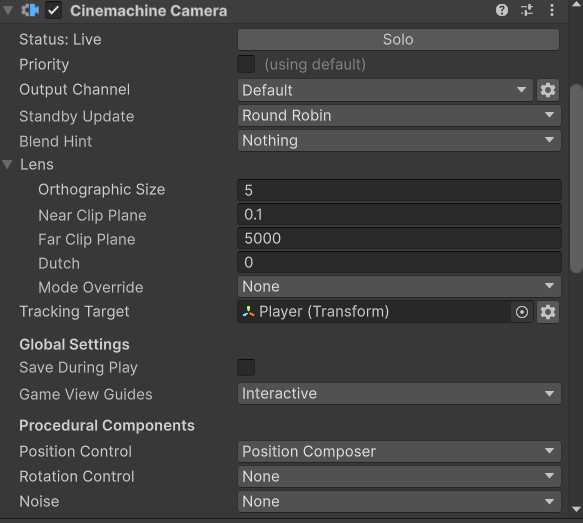The image size is (583, 523).
Task: Click the Game View Guides label
Action: tap(86, 394)
